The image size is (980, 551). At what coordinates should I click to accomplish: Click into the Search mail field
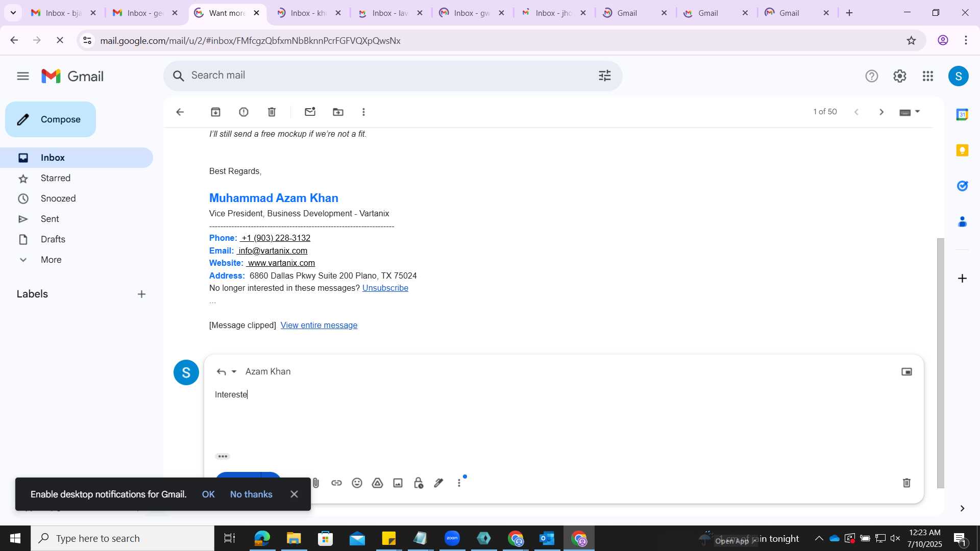[390, 76]
